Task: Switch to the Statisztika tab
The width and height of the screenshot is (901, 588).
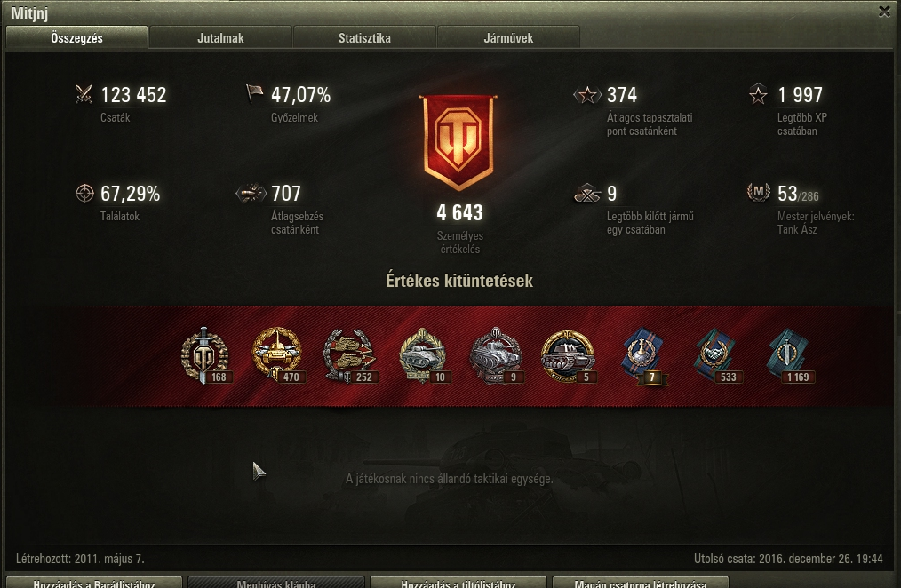Action: 364,38
